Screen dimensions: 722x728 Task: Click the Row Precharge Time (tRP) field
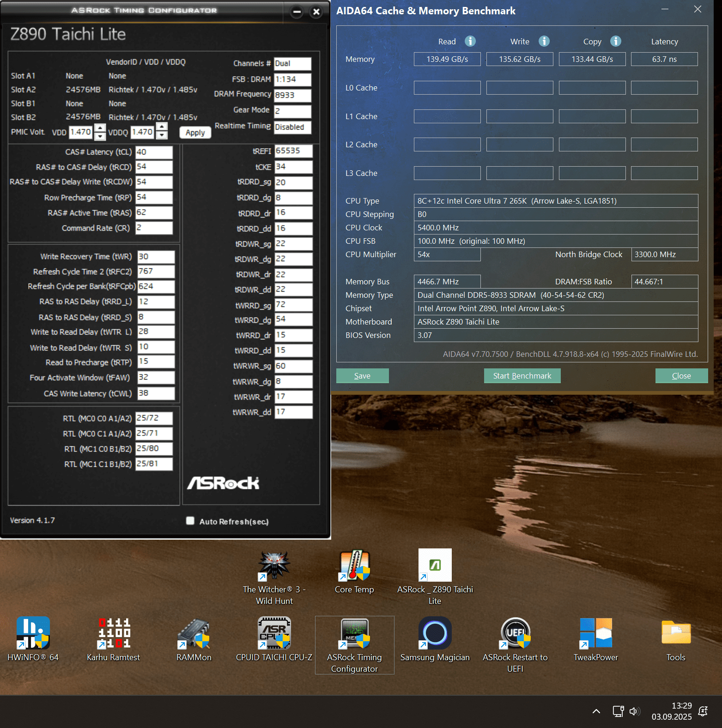click(154, 197)
